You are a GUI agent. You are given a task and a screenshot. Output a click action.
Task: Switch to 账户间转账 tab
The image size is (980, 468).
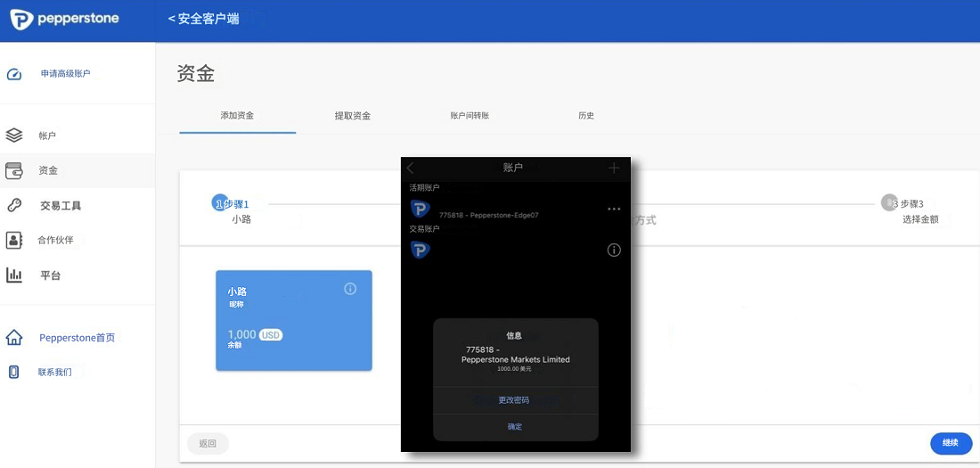click(x=470, y=116)
